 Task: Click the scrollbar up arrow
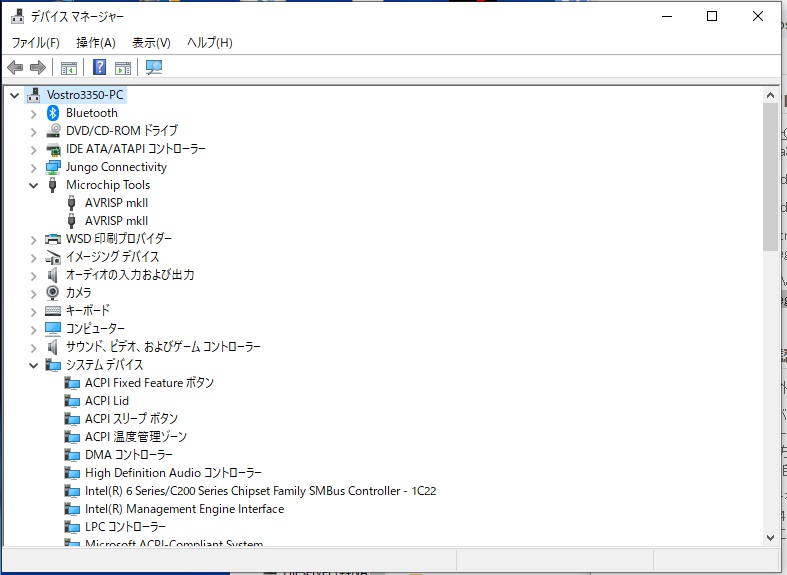[x=770, y=95]
